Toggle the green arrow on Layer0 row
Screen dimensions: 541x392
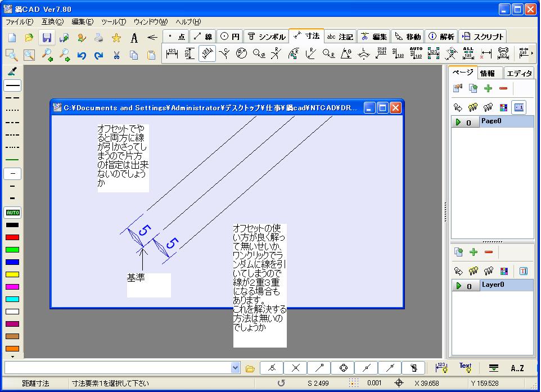tap(458, 286)
